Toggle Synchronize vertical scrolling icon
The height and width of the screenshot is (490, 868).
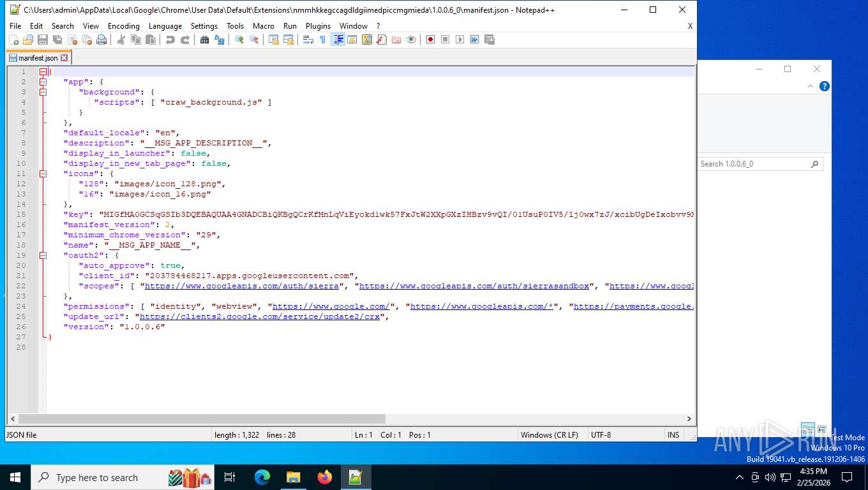273,40
